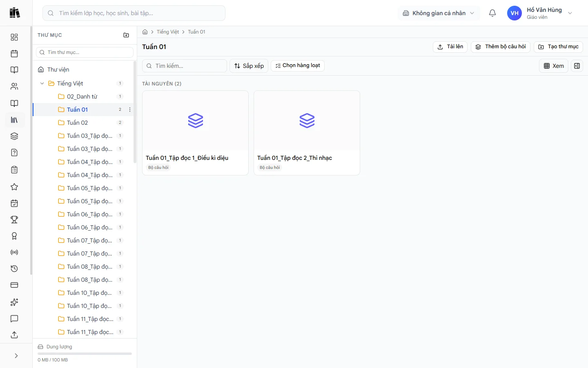Open Tuần 01_Tập đọc 2_Thi nhạc card

point(307,133)
